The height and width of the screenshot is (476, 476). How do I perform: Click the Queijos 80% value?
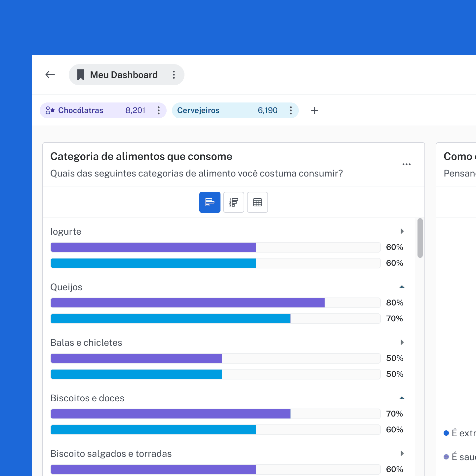[395, 303]
